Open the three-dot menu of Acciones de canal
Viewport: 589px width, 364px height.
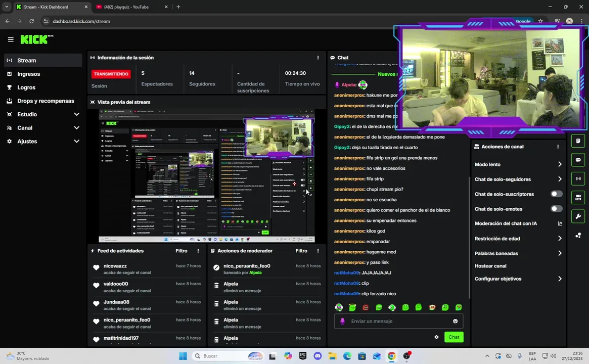pyautogui.click(x=558, y=147)
